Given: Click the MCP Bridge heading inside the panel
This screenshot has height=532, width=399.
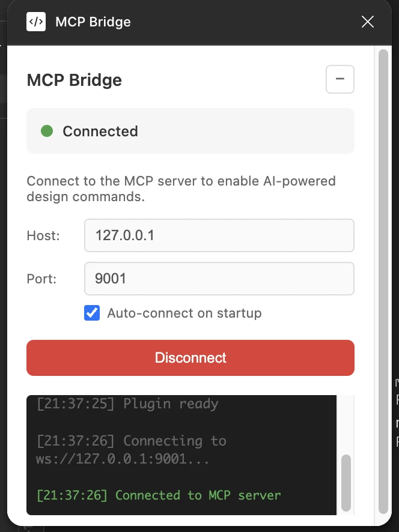Looking at the screenshot, I should [74, 79].
